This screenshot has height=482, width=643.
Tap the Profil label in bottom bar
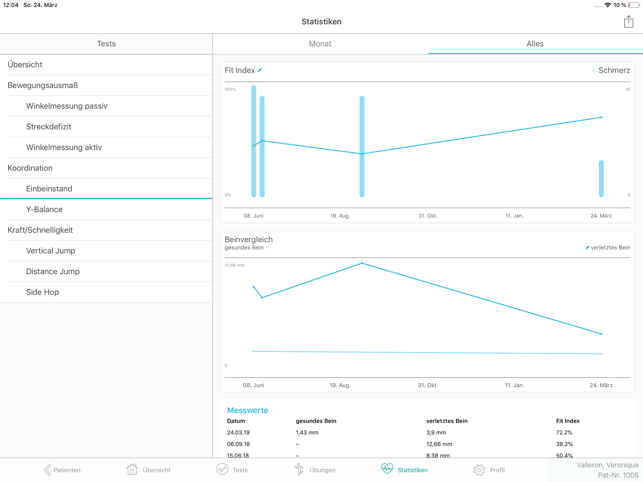[497, 470]
